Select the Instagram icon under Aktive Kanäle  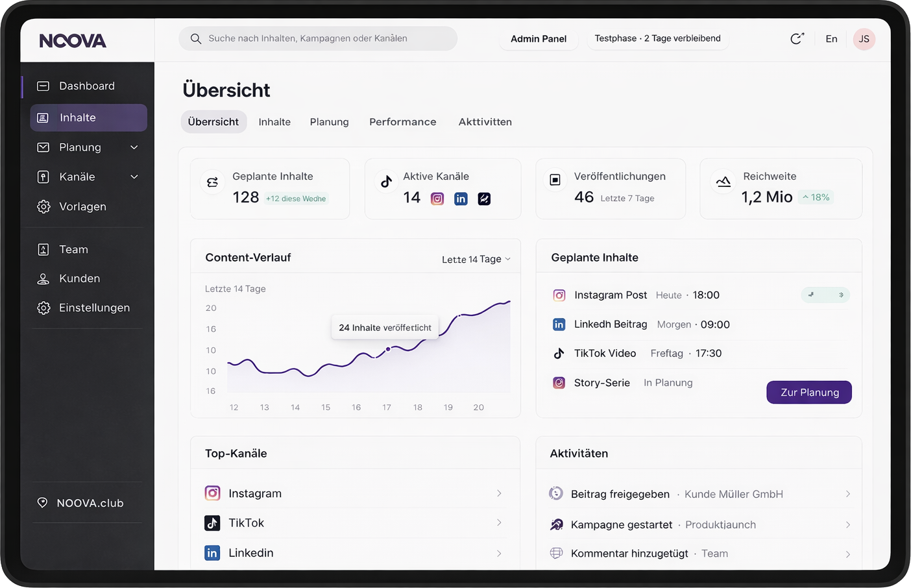437,199
